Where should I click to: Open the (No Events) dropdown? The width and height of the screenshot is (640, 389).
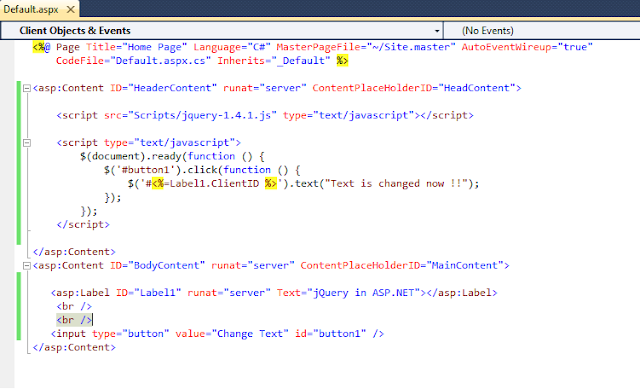(542, 31)
